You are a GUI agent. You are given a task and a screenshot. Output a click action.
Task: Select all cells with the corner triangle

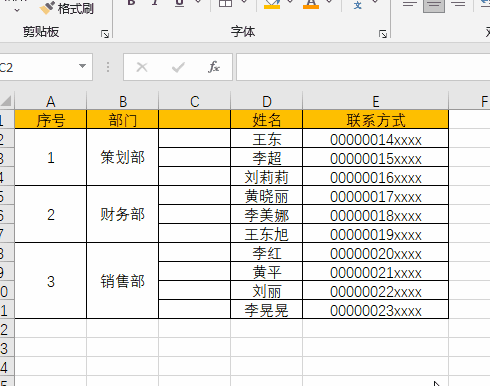[7, 101]
